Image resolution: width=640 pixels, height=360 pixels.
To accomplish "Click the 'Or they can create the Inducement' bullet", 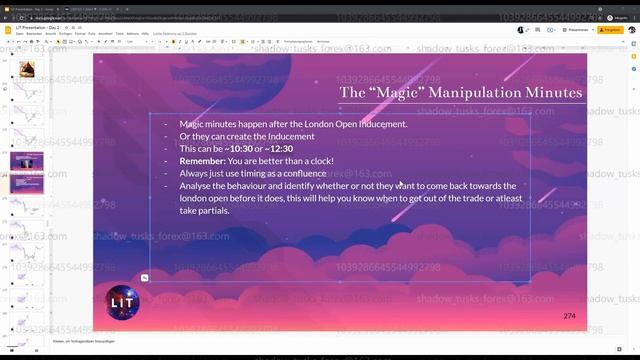I will 247,136.
